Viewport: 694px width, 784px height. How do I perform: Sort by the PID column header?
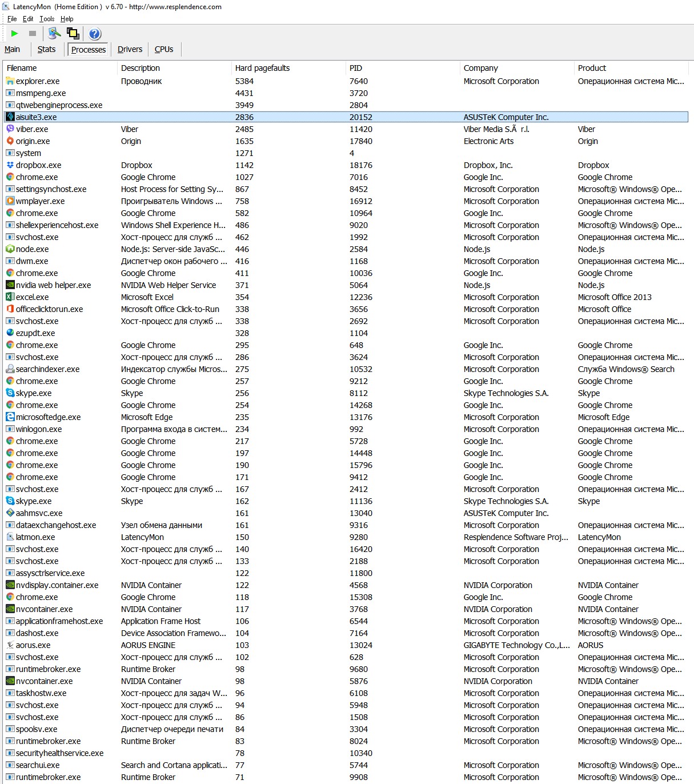pyautogui.click(x=403, y=68)
